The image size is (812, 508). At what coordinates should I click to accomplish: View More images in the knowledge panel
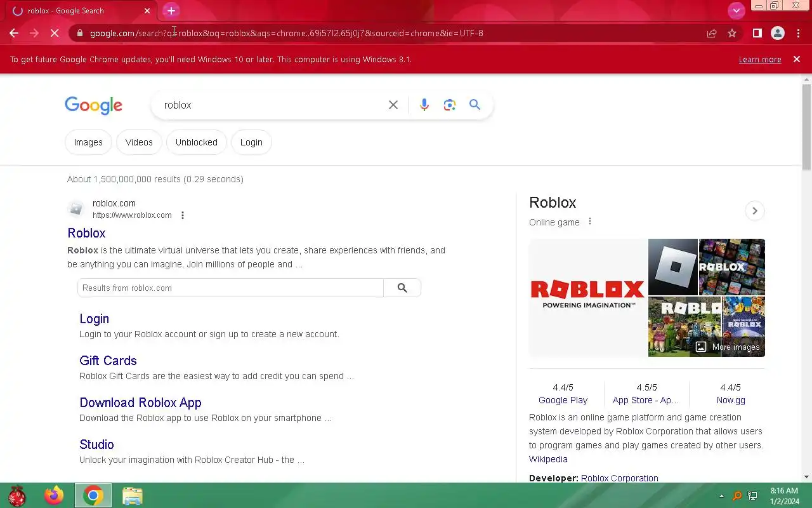tap(727, 347)
